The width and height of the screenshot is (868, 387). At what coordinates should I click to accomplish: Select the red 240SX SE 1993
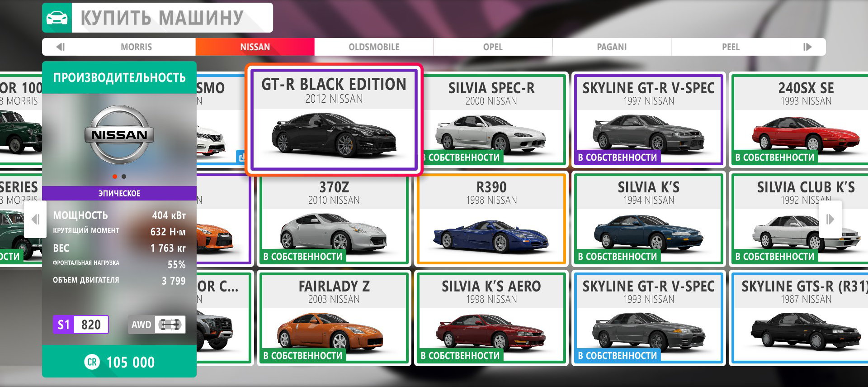(806, 119)
